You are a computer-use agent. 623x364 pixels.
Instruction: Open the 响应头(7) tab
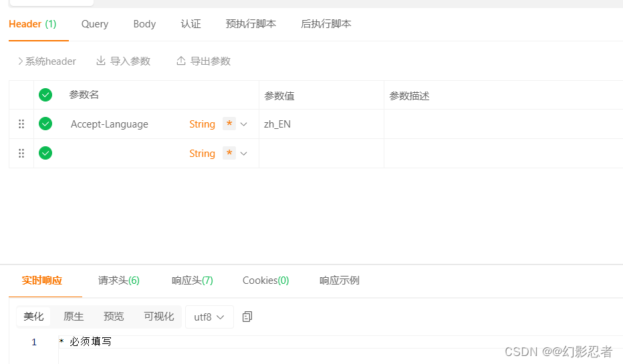coord(193,281)
